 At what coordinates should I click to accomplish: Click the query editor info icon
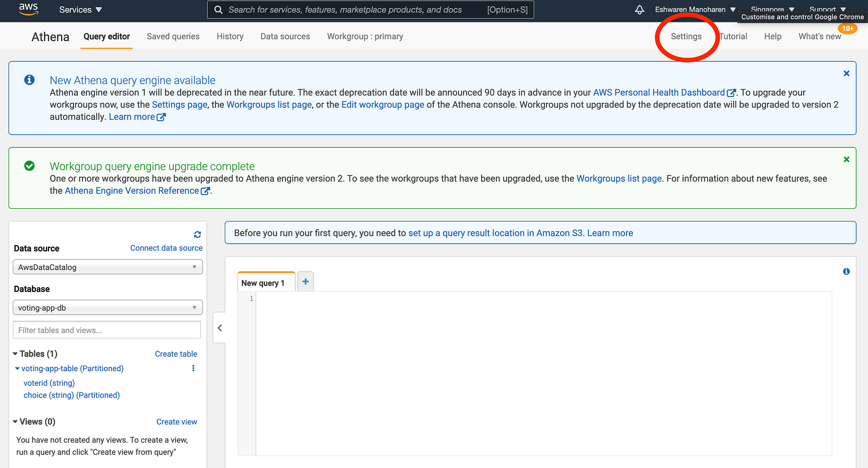846,272
